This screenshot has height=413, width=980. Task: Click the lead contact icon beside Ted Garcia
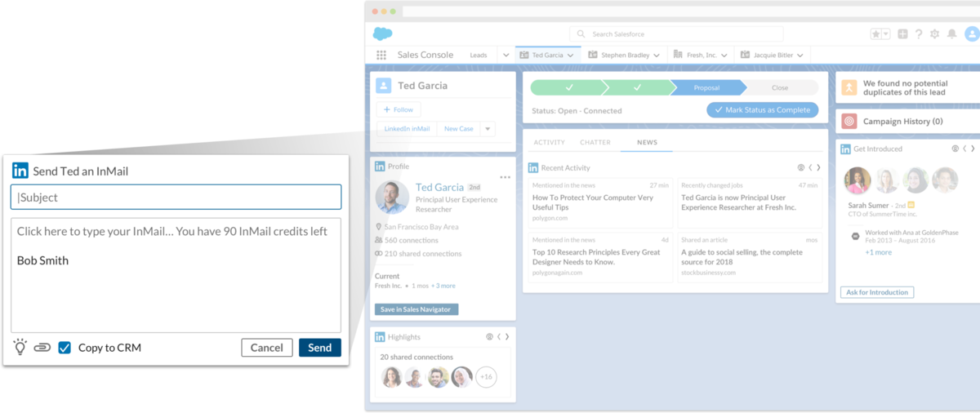pyautogui.click(x=384, y=86)
